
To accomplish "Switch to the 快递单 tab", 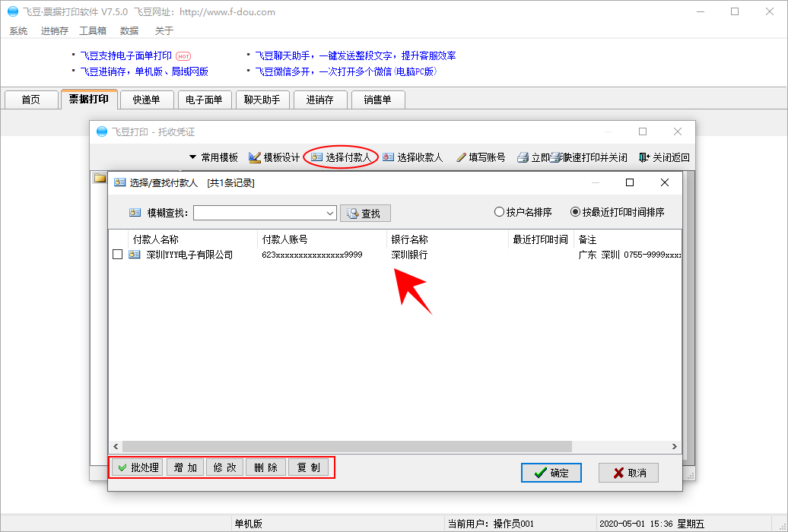I will [x=146, y=100].
